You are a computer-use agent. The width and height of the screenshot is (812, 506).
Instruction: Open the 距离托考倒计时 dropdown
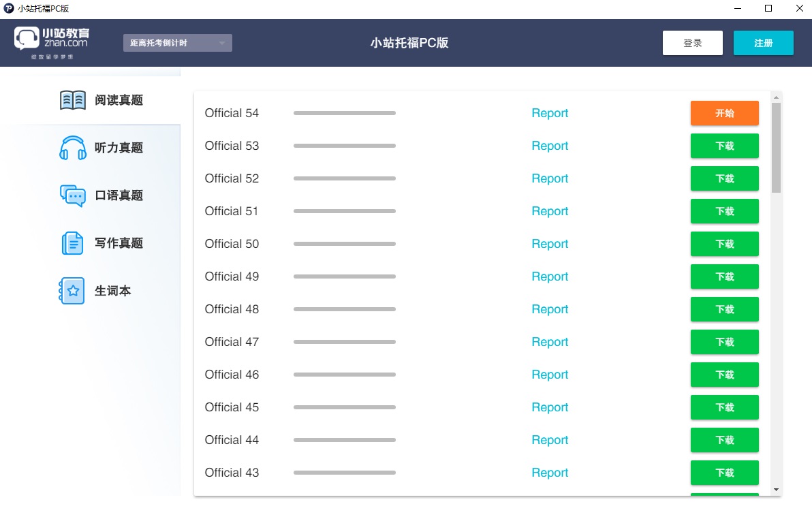tap(177, 43)
